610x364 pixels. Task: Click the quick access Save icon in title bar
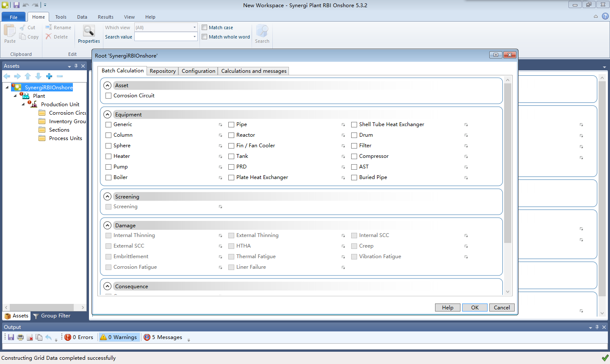tap(17, 5)
